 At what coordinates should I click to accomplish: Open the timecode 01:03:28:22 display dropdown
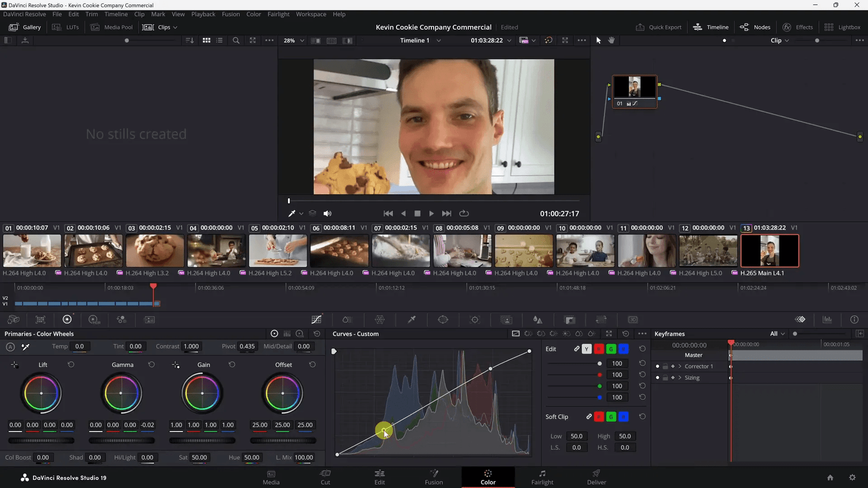point(491,41)
